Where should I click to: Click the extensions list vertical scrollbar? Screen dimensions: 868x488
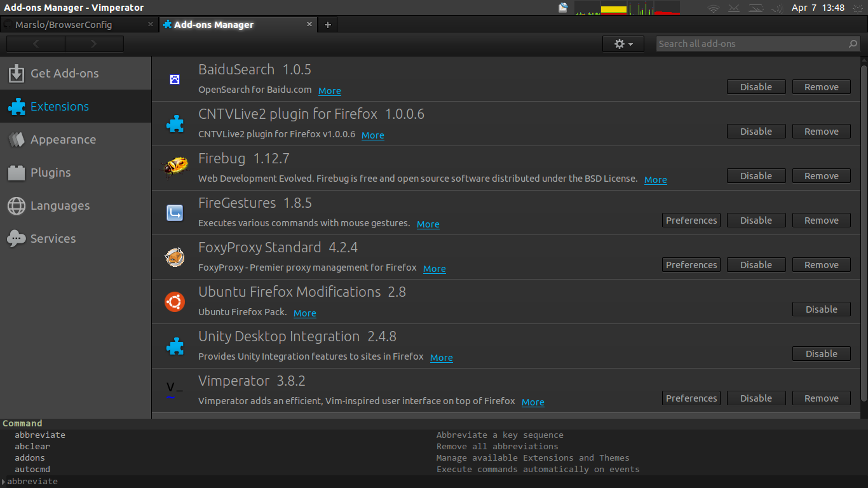864,232
